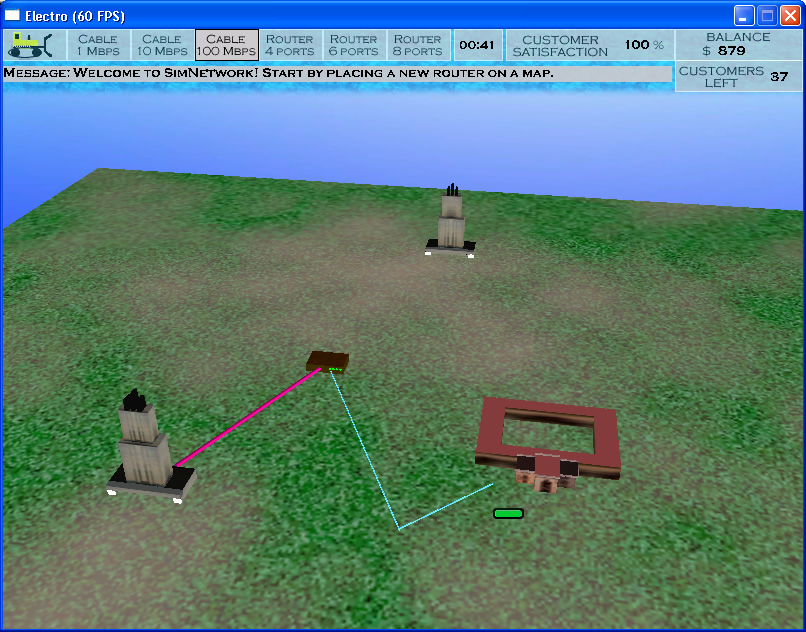This screenshot has width=806, height=632.
Task: Select the Cable 1 Mbps tool
Action: (x=98, y=45)
